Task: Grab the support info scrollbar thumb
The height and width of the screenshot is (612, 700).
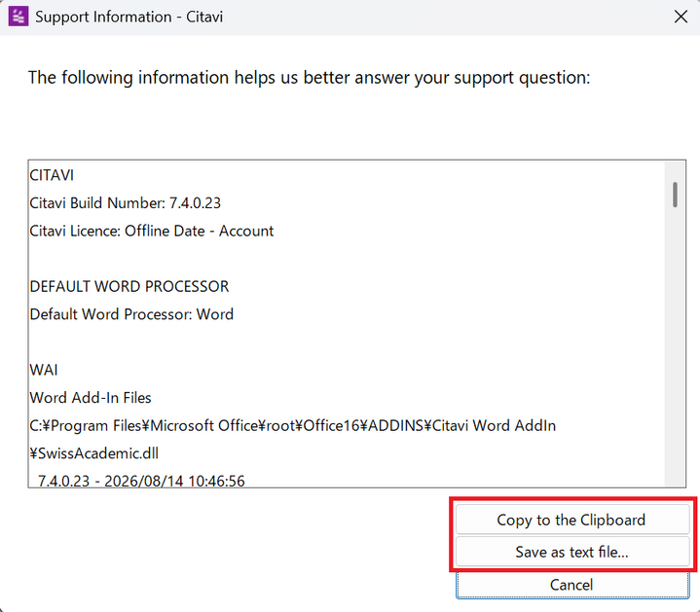Action: 675,195
